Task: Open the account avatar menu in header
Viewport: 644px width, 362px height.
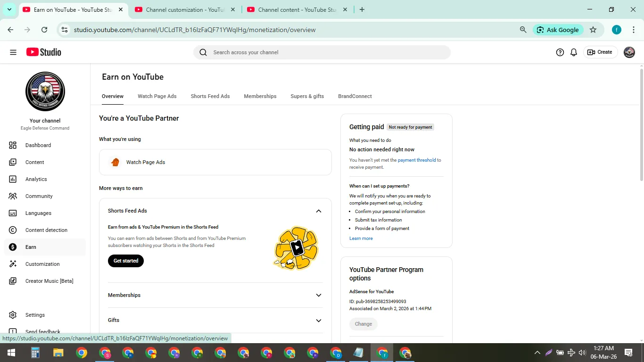Action: pos(629,52)
